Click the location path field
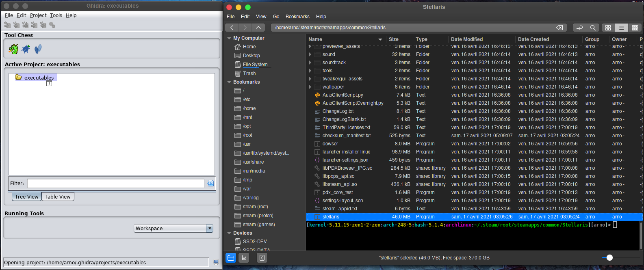 pyautogui.click(x=418, y=28)
